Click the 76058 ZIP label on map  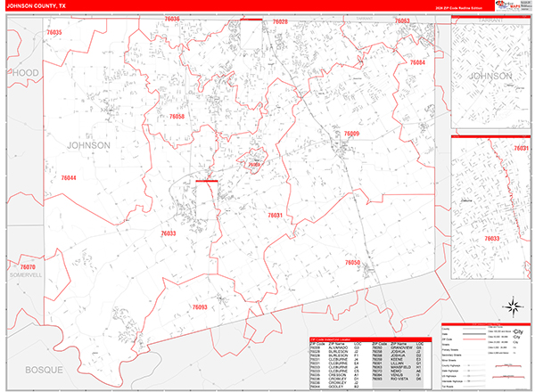point(177,117)
